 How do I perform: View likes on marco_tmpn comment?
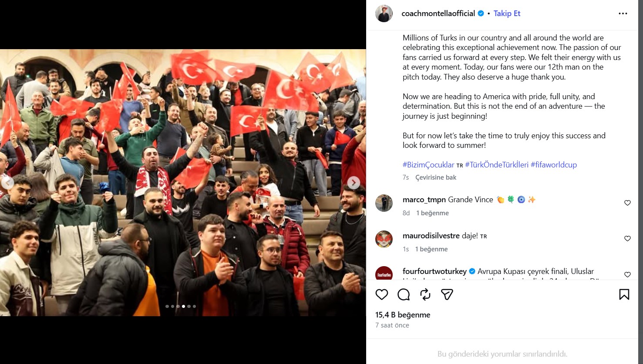tap(432, 213)
